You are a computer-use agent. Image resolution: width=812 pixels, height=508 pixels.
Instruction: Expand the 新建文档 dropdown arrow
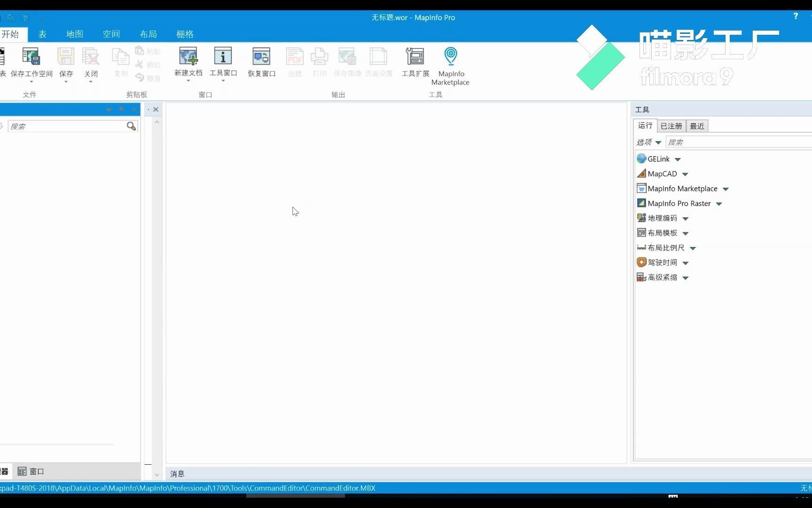tap(188, 81)
